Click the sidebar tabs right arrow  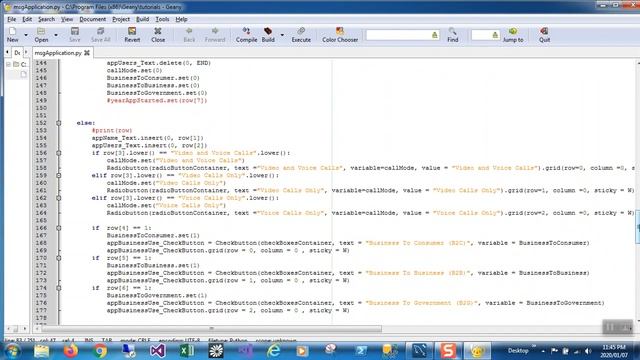[x=26, y=53]
